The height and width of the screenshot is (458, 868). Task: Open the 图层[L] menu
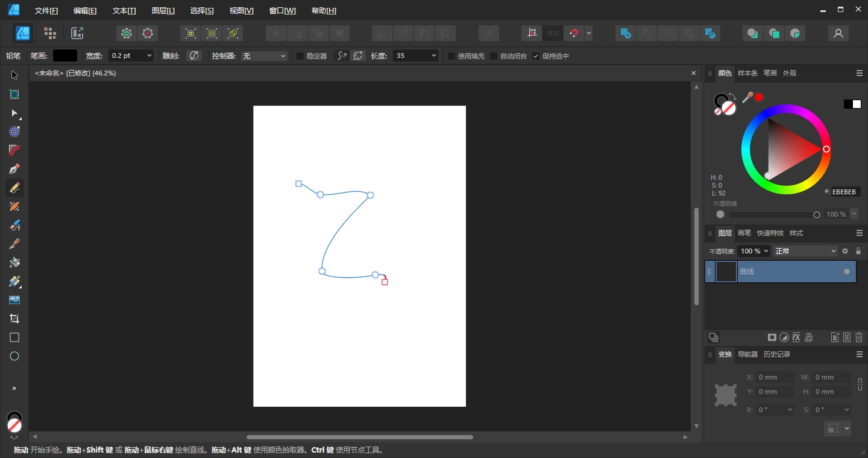pos(163,11)
